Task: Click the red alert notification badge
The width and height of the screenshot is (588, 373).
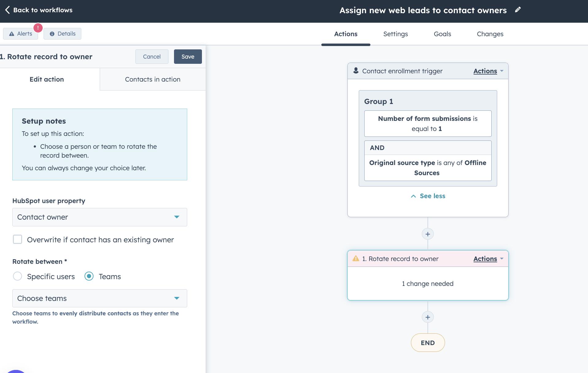Action: pyautogui.click(x=38, y=28)
